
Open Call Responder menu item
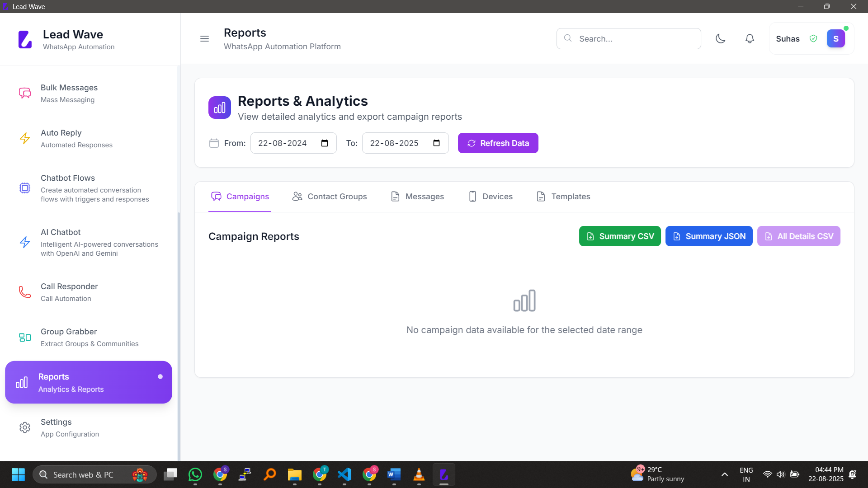(x=89, y=292)
